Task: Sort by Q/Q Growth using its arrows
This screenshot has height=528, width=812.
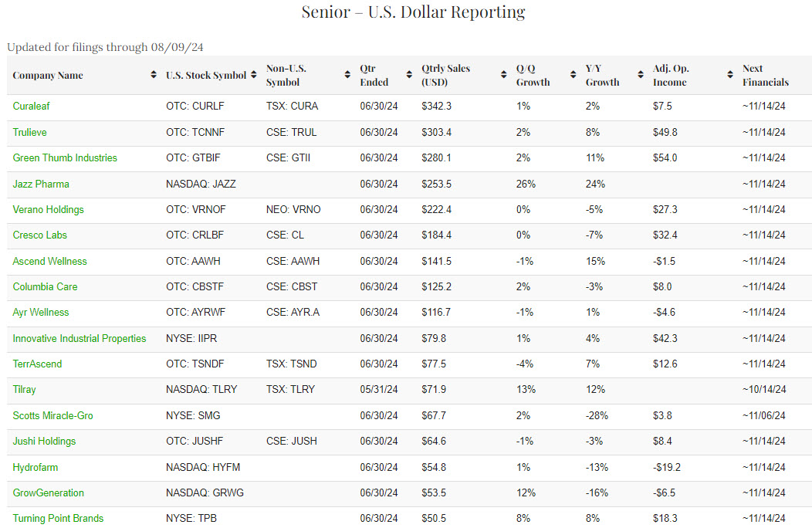Action: tap(573, 75)
